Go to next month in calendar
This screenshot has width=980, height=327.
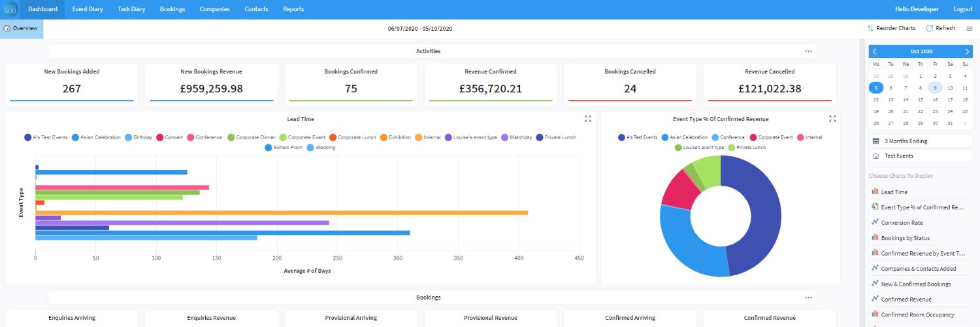coord(967,51)
